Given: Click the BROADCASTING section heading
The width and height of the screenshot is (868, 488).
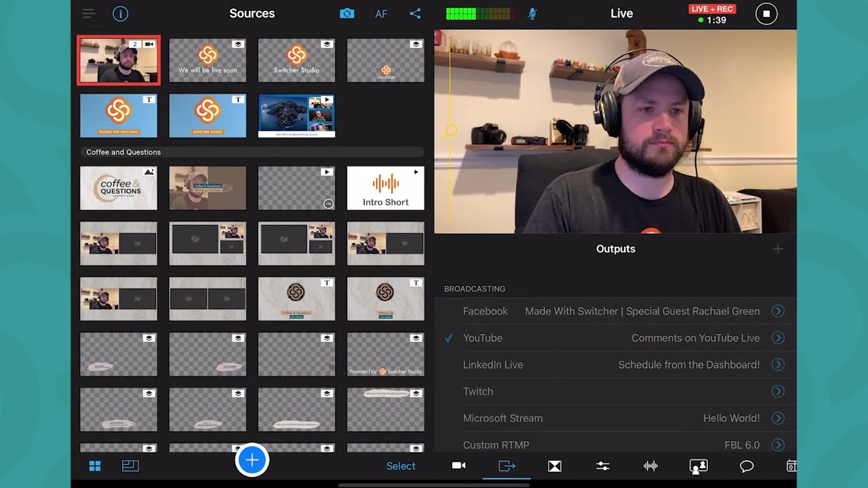Looking at the screenshot, I should tap(475, 289).
